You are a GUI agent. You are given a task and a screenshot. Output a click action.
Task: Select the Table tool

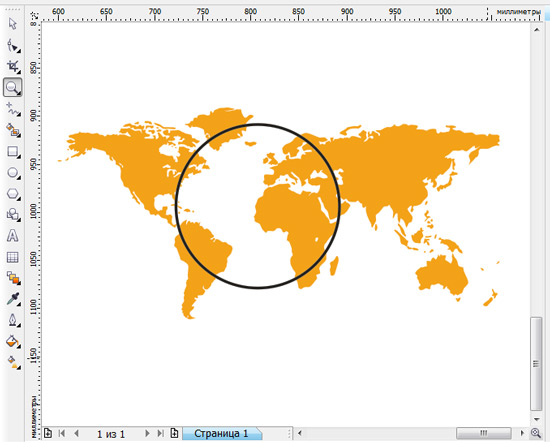(x=13, y=257)
